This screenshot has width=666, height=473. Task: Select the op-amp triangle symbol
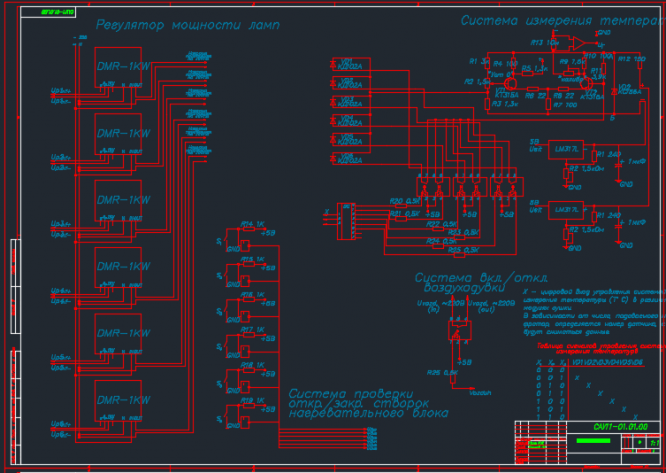click(579, 43)
